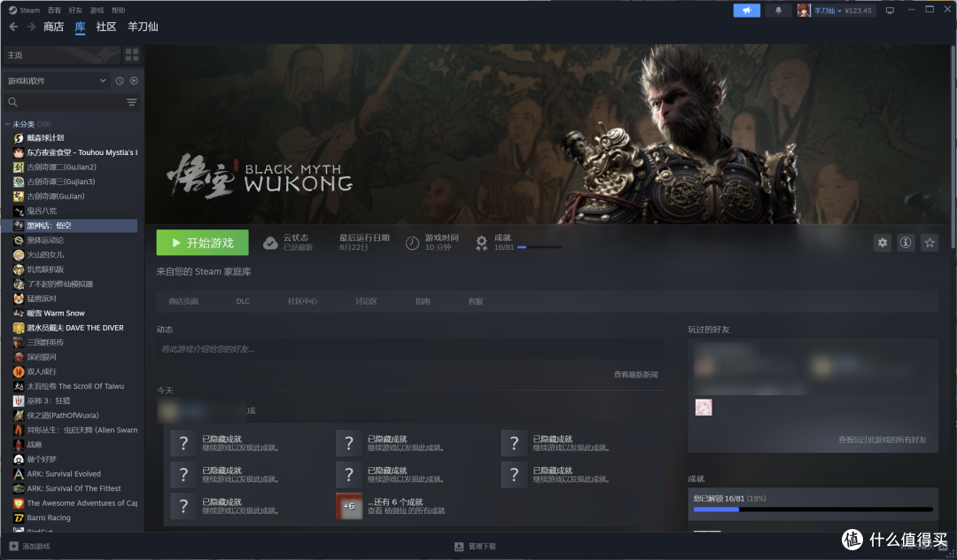Viewport: 957px width, 560px height.
Task: Open the library grid view icon
Action: click(132, 55)
